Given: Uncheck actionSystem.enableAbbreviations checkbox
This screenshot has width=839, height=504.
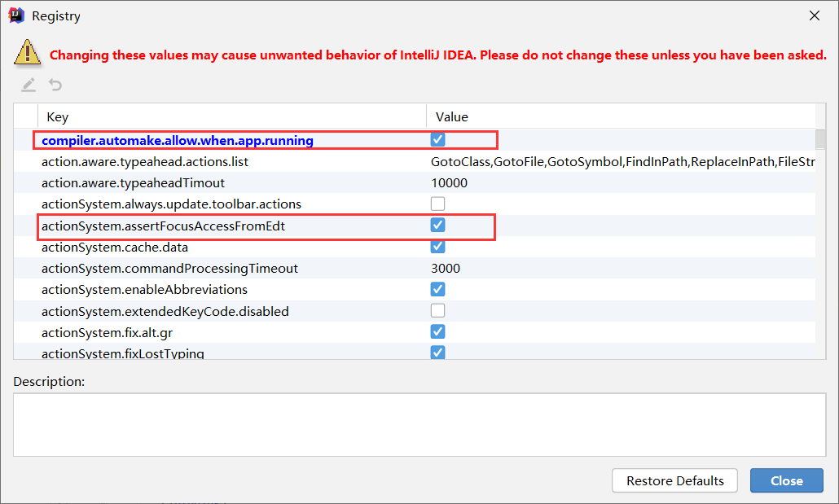Looking at the screenshot, I should coord(437,289).
